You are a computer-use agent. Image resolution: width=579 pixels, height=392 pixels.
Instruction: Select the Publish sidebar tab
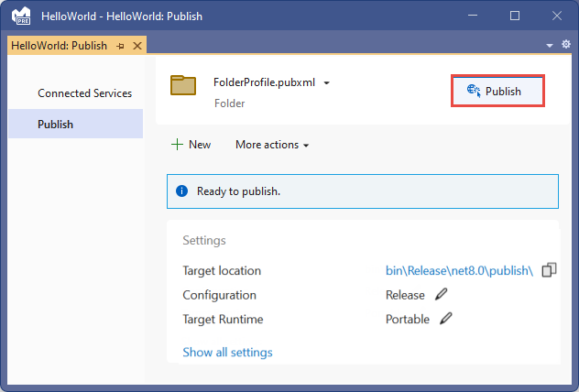[x=56, y=125]
